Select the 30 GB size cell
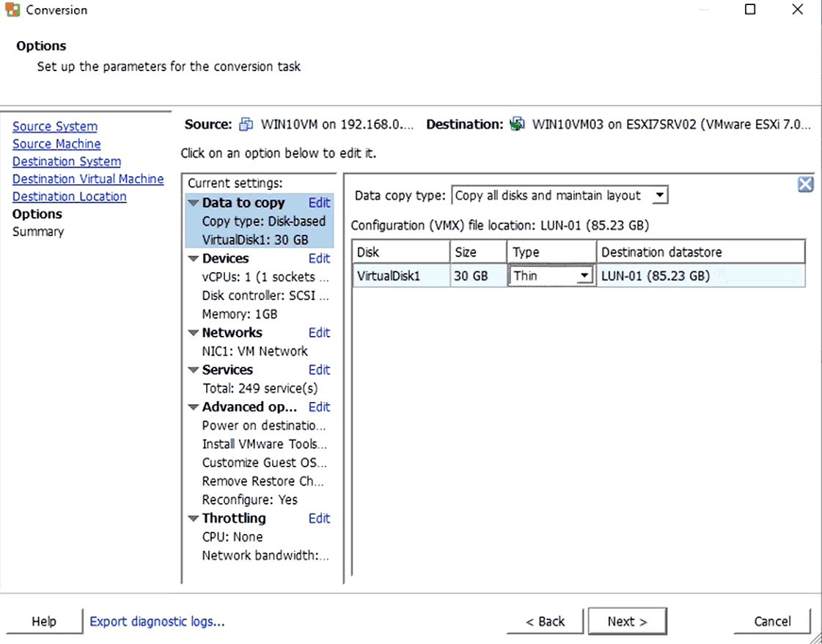This screenshot has height=644, width=822. point(478,276)
